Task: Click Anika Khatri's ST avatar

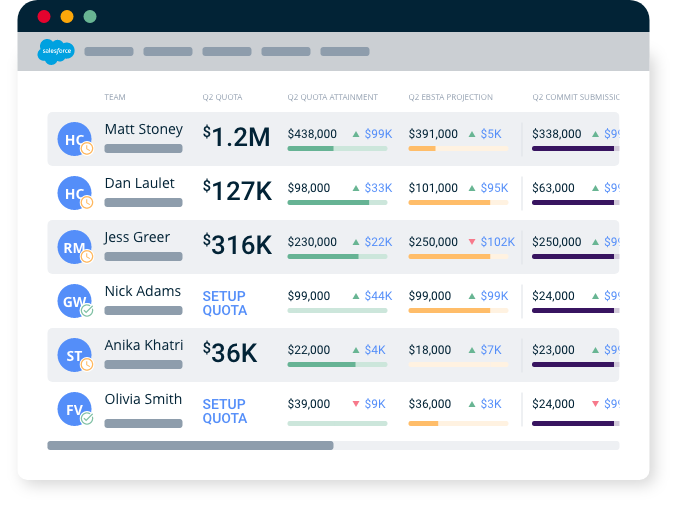Action: tap(73, 355)
